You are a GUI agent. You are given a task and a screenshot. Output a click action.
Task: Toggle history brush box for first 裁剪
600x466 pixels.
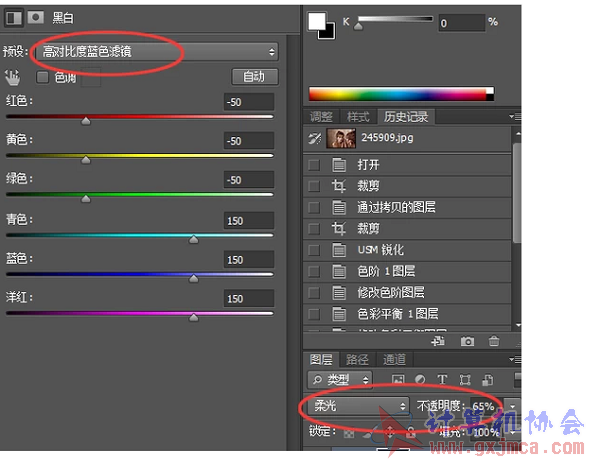314,186
